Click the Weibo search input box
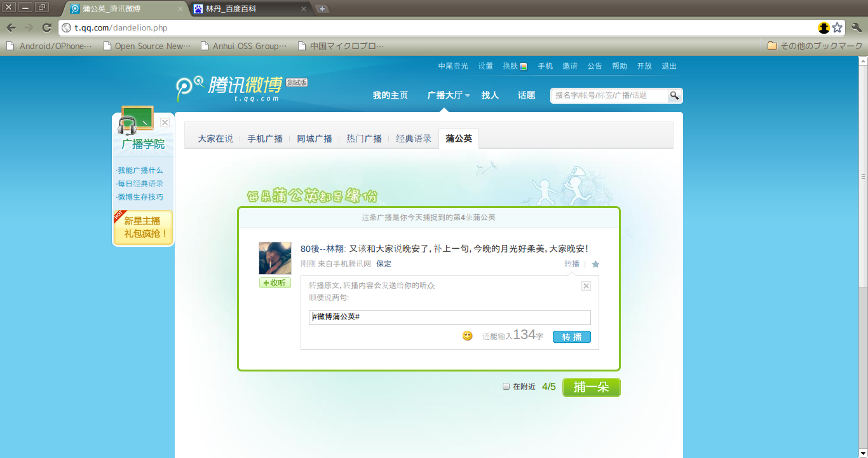The width and height of the screenshot is (868, 458). (x=609, y=95)
